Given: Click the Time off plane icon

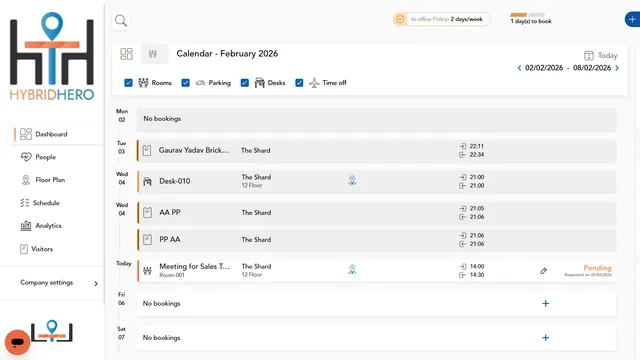Looking at the screenshot, I should (x=314, y=83).
